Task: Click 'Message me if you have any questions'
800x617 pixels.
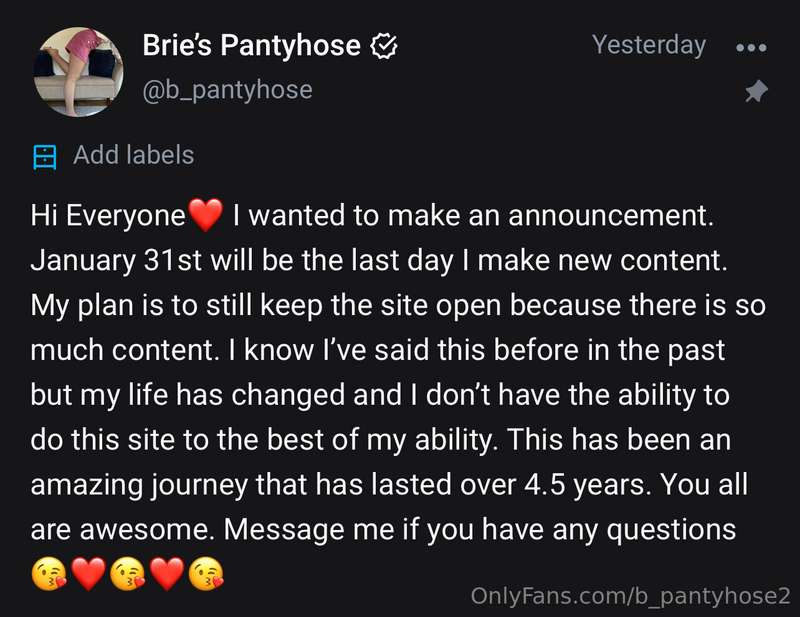Action: [x=480, y=530]
